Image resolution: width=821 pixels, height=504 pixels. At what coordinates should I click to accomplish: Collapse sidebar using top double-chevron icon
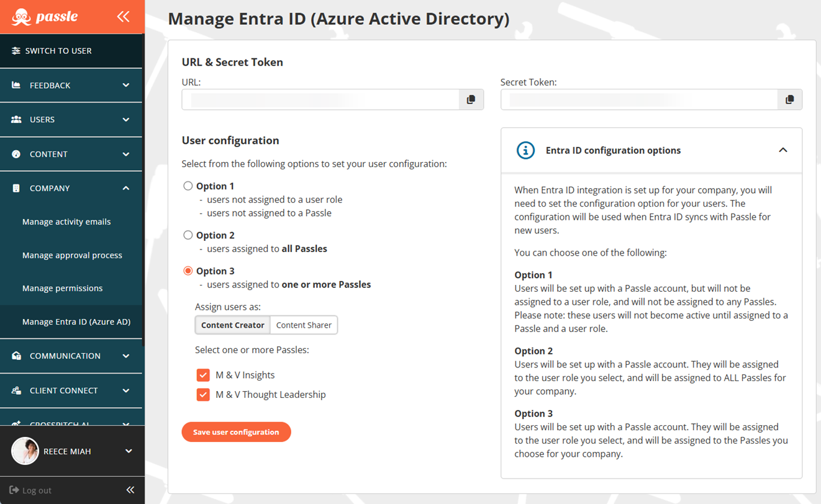point(124,17)
